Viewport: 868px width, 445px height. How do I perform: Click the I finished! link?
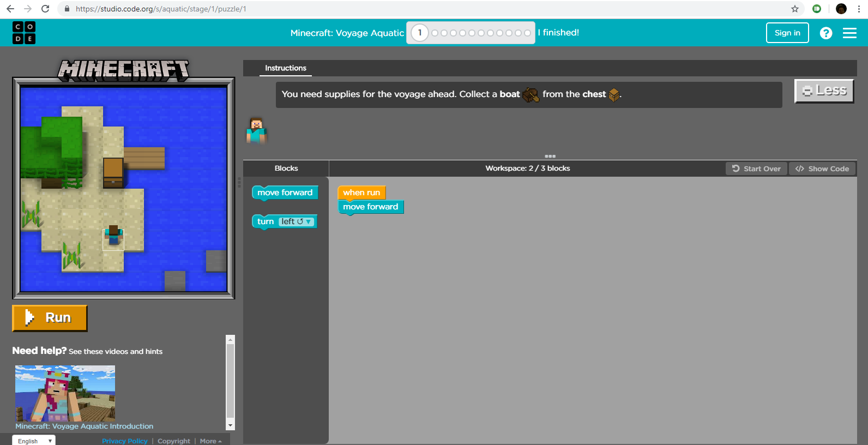(x=558, y=33)
